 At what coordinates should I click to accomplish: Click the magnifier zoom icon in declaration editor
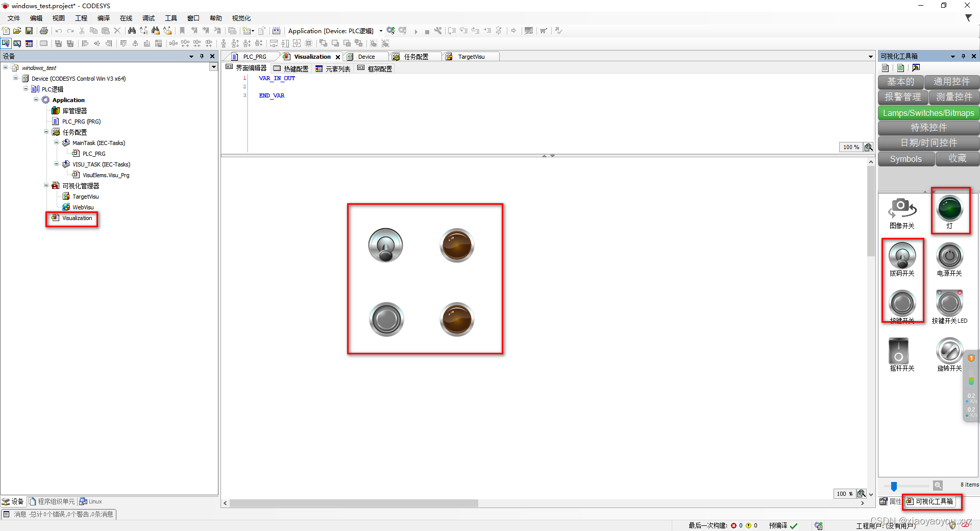(x=868, y=147)
